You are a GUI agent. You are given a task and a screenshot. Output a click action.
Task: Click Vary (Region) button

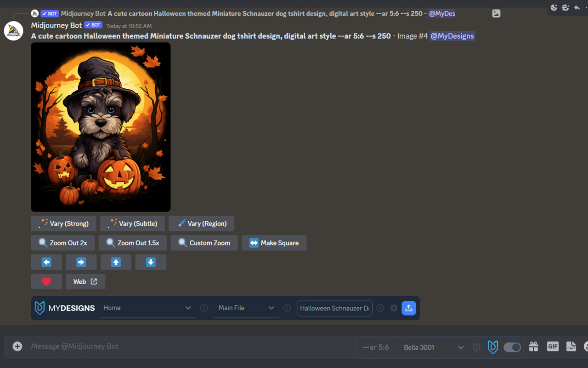point(202,224)
